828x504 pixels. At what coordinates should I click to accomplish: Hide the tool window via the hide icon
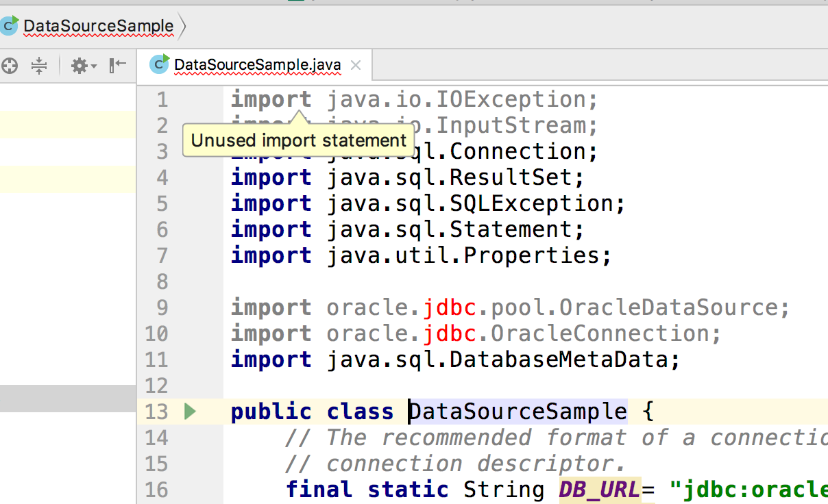point(117,66)
